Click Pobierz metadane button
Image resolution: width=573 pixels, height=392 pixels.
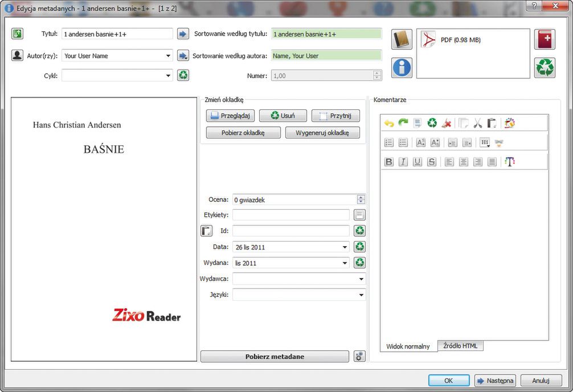click(x=275, y=357)
